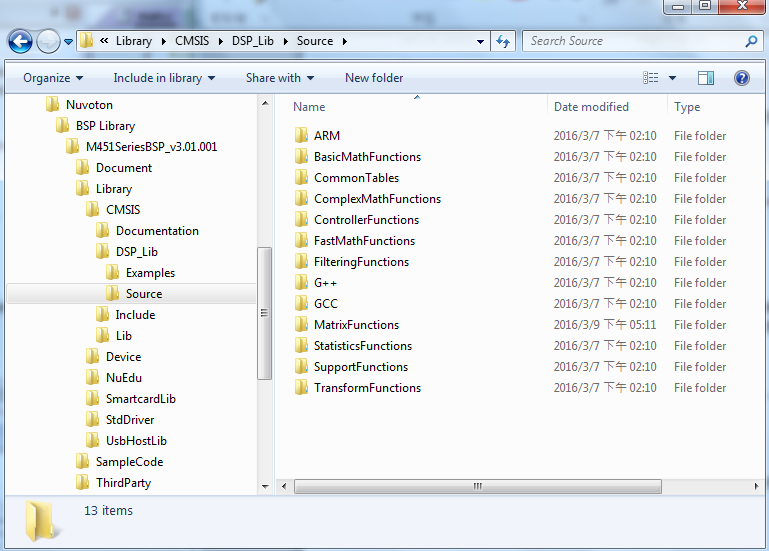Click the navigation pane scroll up arrow

pyautogui.click(x=265, y=104)
